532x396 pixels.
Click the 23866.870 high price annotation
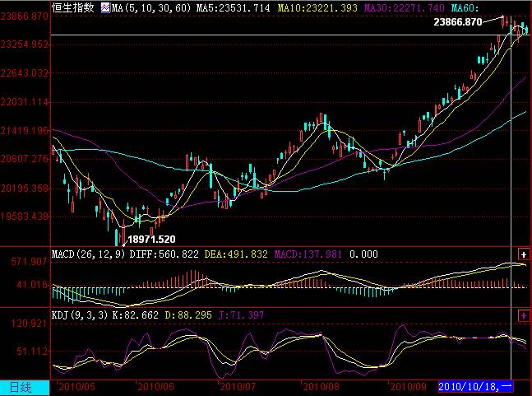458,22
